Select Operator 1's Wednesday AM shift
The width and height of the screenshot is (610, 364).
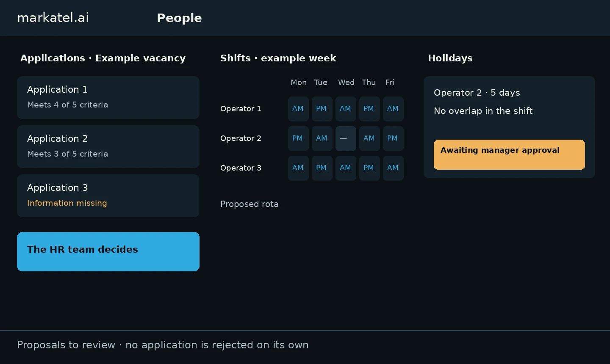pyautogui.click(x=346, y=109)
